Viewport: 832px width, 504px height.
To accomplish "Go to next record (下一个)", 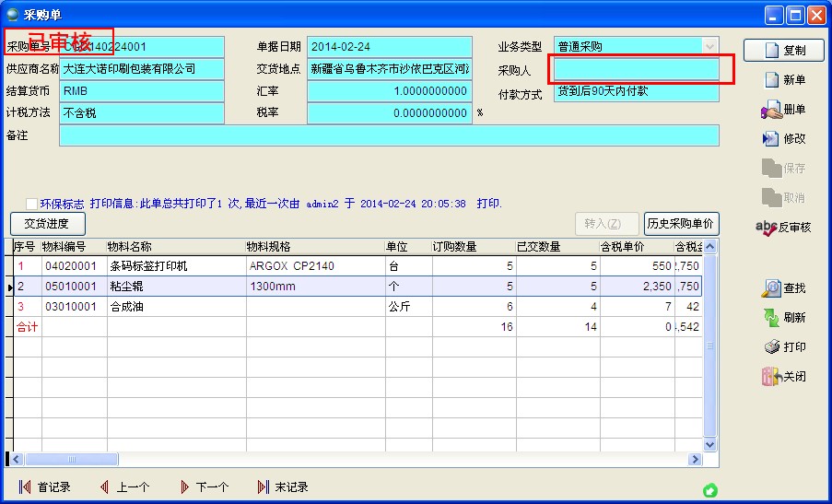I will [203, 487].
